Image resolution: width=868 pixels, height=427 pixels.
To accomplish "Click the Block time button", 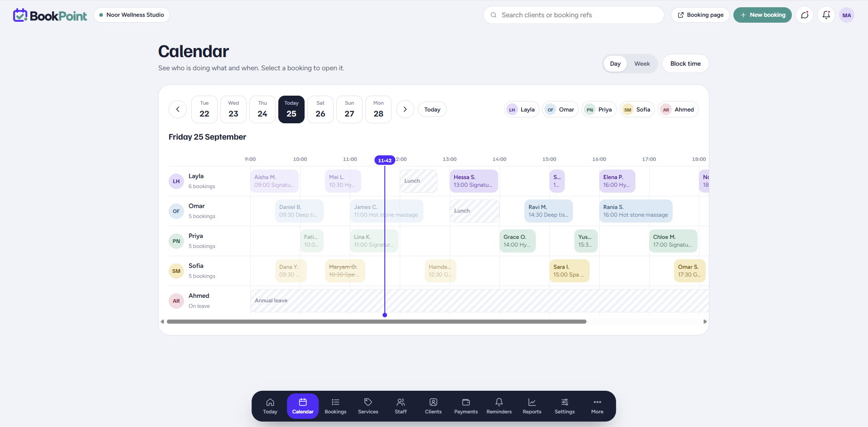I will [x=685, y=63].
